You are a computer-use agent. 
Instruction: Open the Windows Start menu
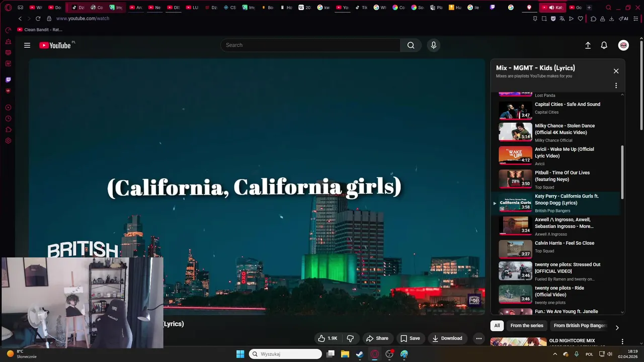[x=240, y=354]
